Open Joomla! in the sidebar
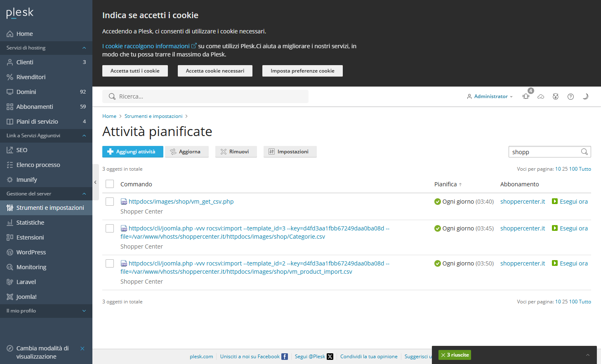This screenshot has width=601, height=364. (x=46, y=297)
